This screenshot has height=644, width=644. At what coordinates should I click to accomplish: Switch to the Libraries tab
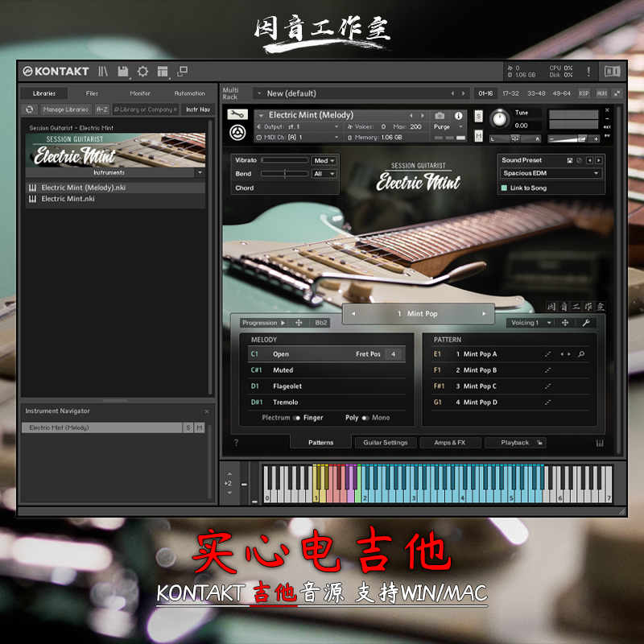pos(44,93)
